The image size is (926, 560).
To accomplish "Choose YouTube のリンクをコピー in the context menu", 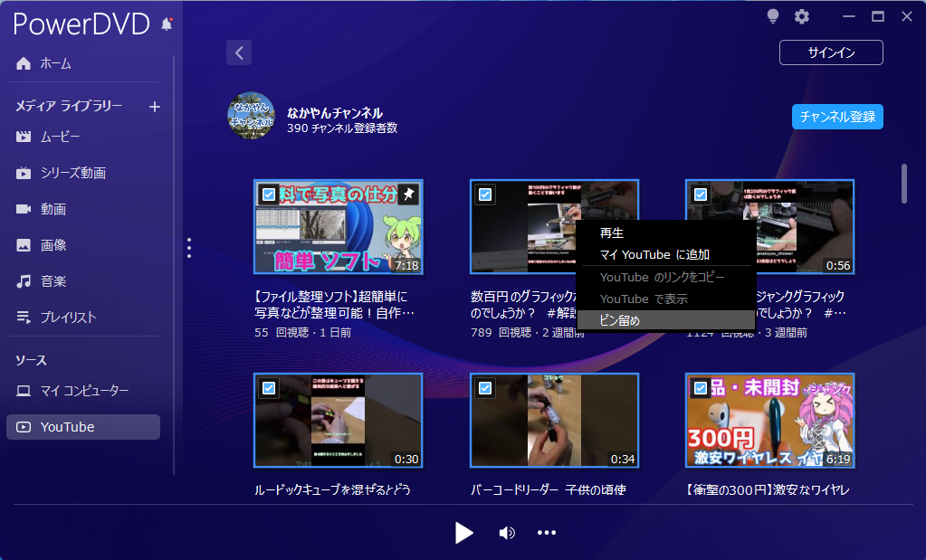I will click(665, 277).
